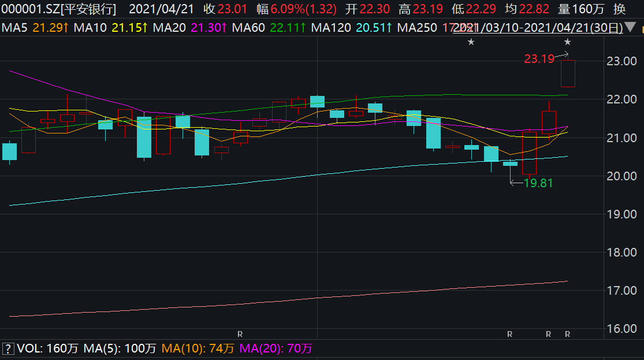Click the low price 低 22.29
The height and width of the screenshot is (360, 644).
474,9
